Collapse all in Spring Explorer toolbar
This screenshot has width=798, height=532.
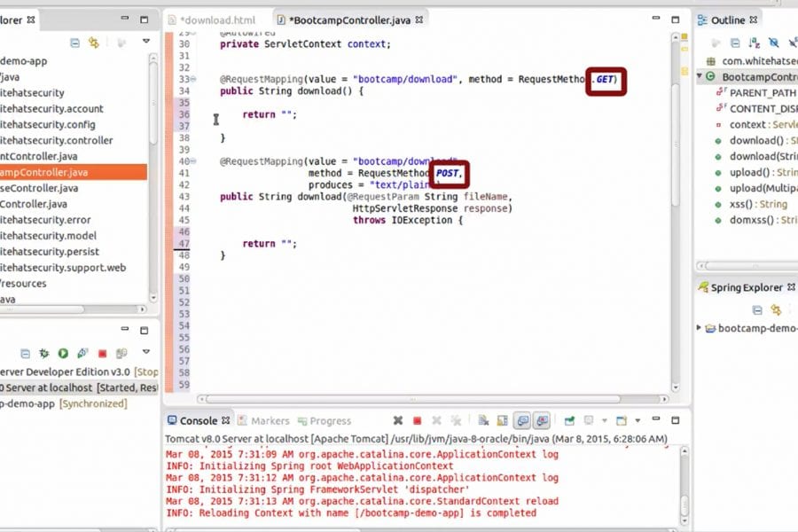click(757, 309)
